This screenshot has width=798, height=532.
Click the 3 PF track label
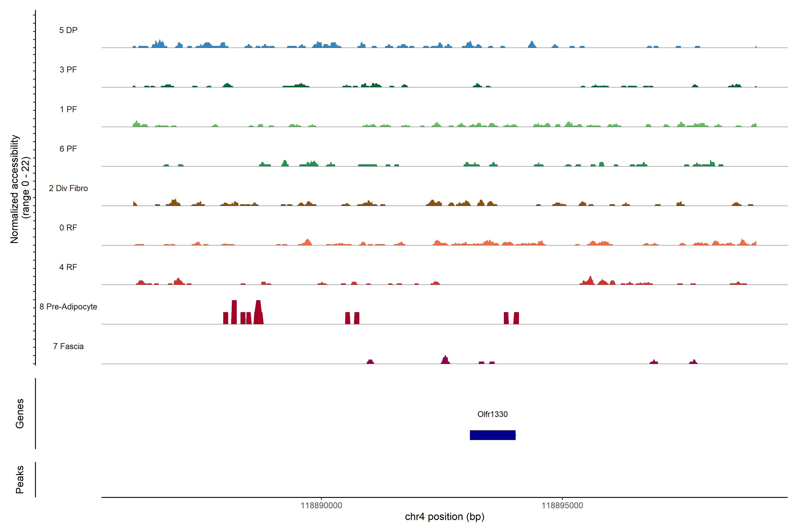pos(68,70)
